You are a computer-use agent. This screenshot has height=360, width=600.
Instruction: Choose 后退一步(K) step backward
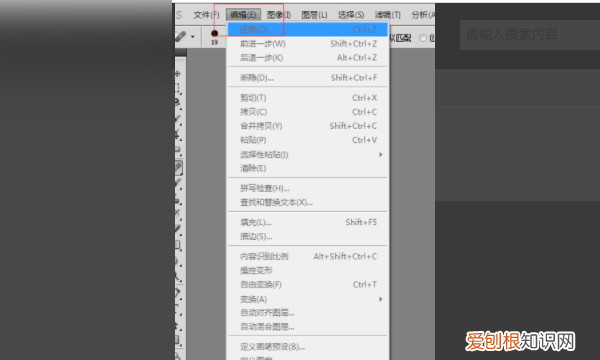pos(308,58)
